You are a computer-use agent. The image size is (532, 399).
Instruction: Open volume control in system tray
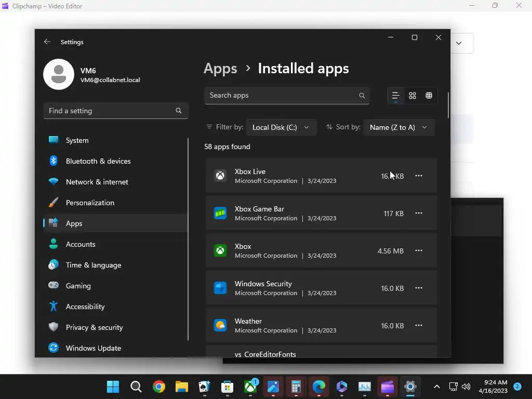[x=466, y=387]
